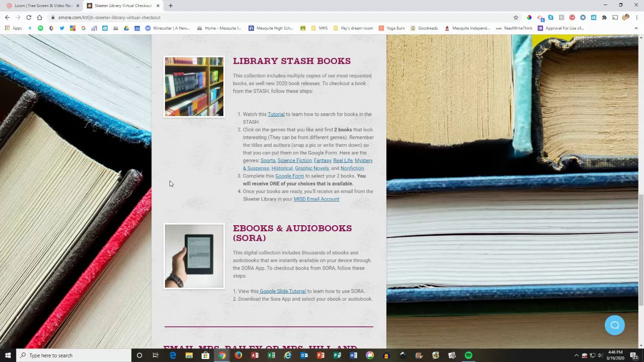Open File Explorer from the taskbar
Viewport: 644px width, 362px height.
click(189, 355)
